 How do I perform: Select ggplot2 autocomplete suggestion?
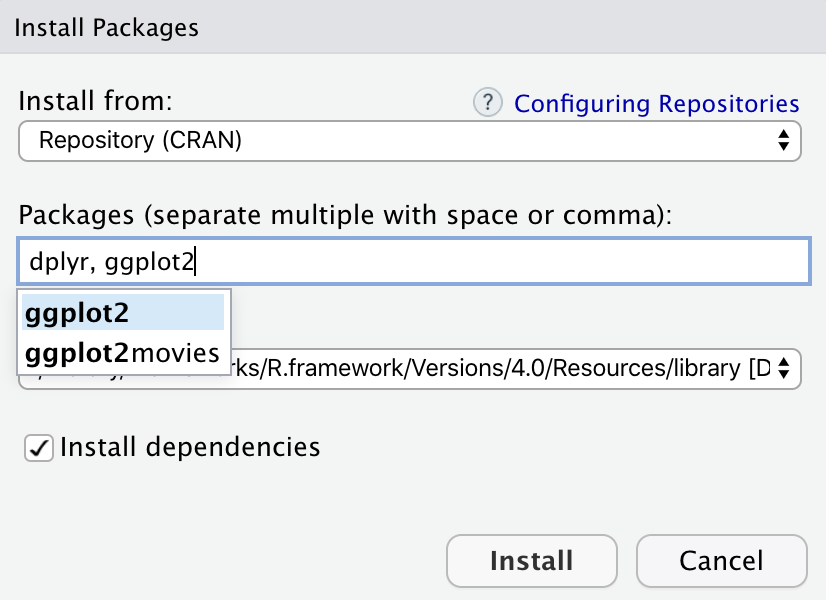pyautogui.click(x=123, y=312)
